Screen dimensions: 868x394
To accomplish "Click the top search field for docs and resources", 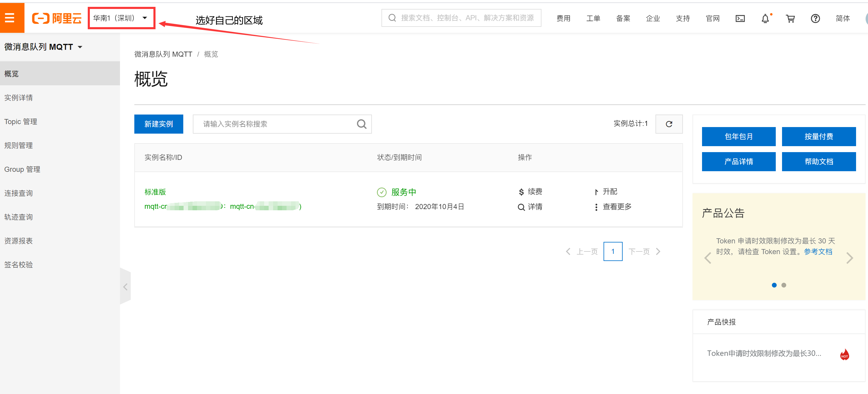I will click(461, 18).
